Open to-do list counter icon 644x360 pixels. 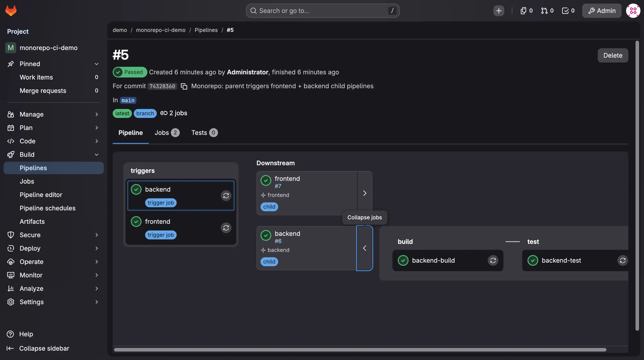tap(568, 11)
